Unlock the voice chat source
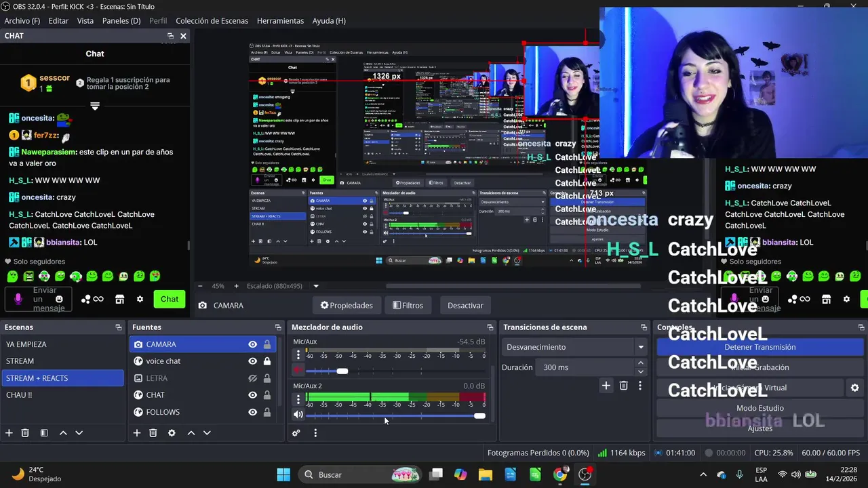This screenshot has height=488, width=868. pos(267,361)
